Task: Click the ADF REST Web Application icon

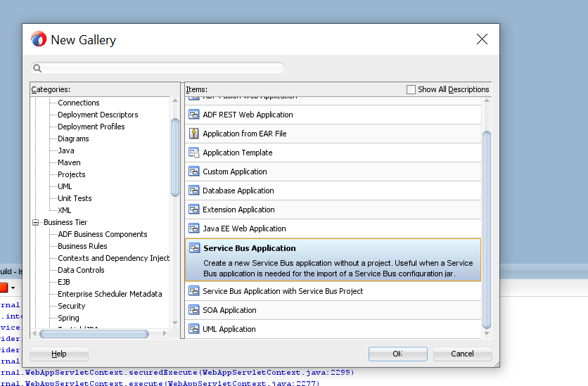Action: click(194, 115)
